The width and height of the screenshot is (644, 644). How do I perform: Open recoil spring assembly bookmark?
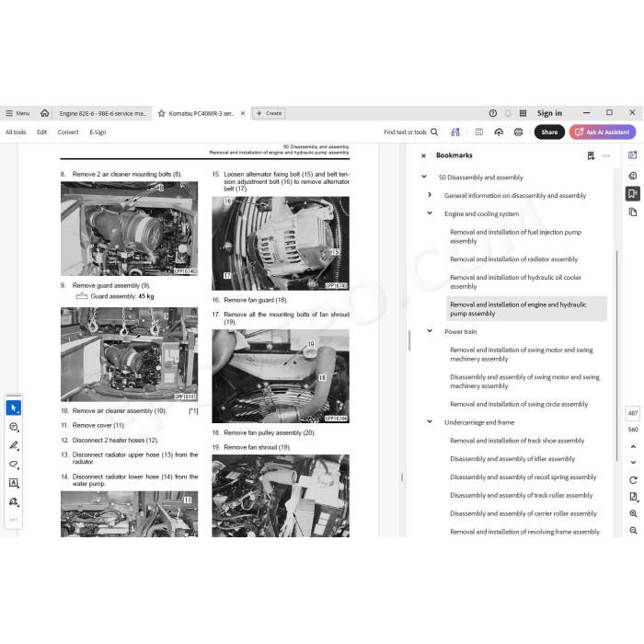click(x=523, y=477)
